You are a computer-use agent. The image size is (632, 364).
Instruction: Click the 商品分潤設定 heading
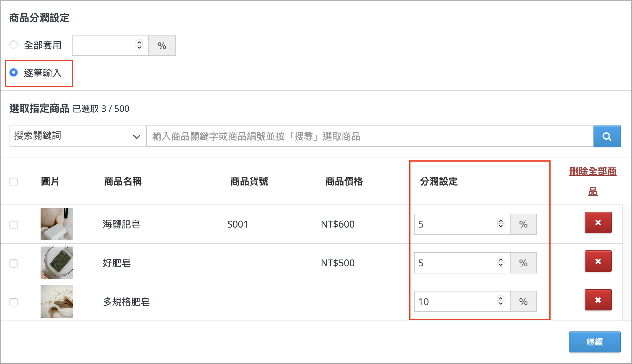[39, 18]
